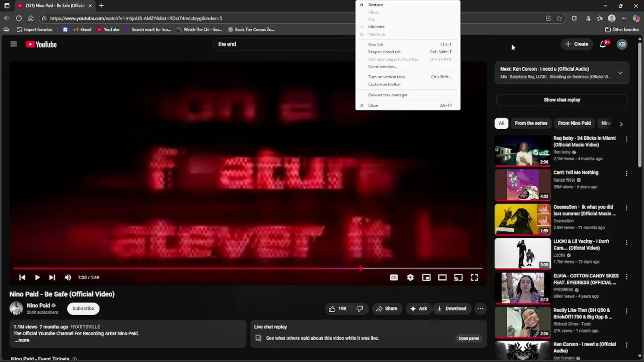Open options for Can't Tell Me Nothing
Viewport: 644px width, 362px height.
pos(626,173)
